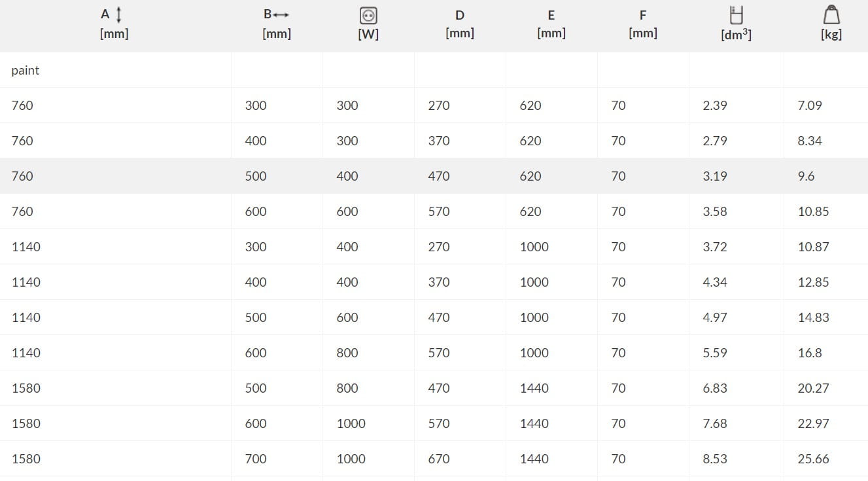Viewport: 868px width, 481px height.
Task: Select the 25.66 weight value
Action: click(x=813, y=459)
